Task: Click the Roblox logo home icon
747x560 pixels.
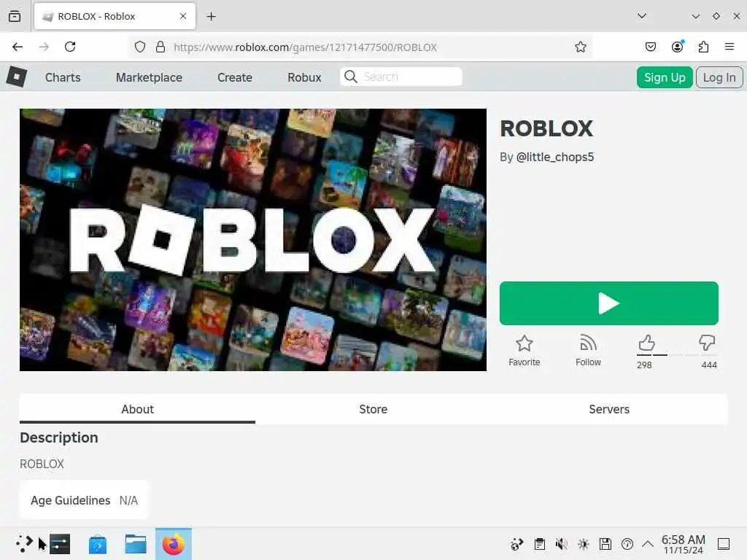Action: pos(17,77)
